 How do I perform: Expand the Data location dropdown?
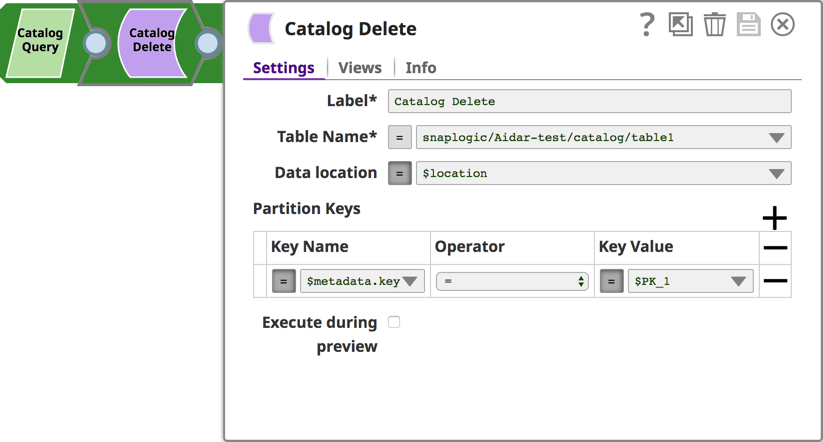(x=776, y=174)
